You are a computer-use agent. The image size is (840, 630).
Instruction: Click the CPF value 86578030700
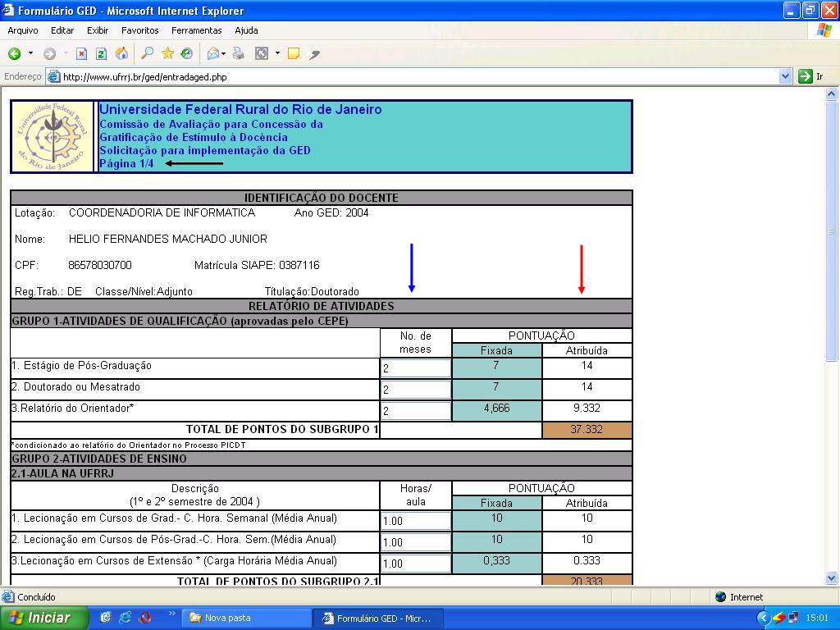pos(99,265)
